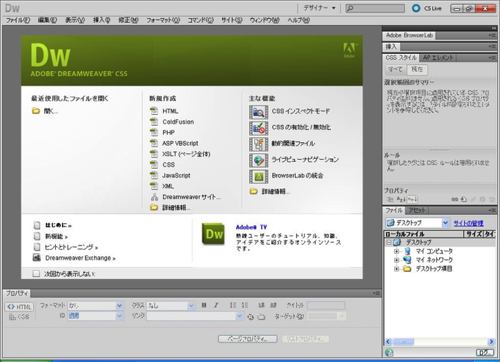Viewport: 500px width, 362px height.
Task: Create a new CSS document
Action: coord(168,165)
